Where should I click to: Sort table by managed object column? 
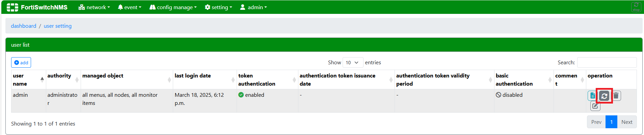coord(127,80)
